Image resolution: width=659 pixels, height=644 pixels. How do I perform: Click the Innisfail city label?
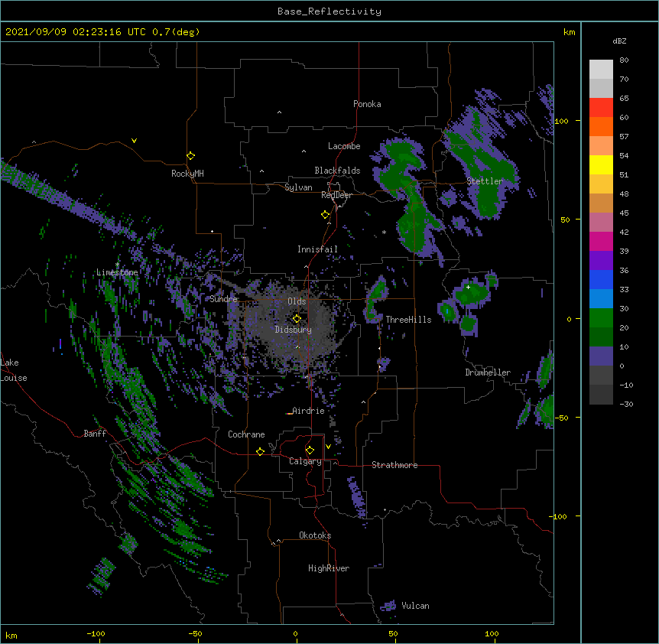click(x=317, y=249)
